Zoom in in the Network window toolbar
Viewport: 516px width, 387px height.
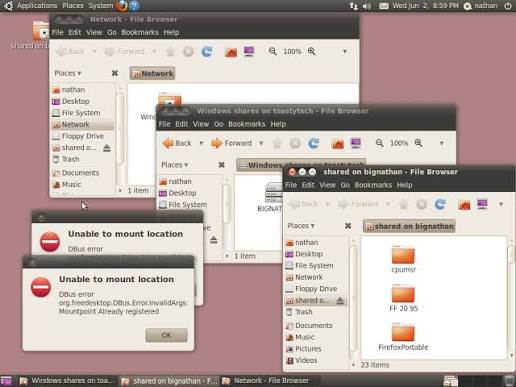point(311,51)
